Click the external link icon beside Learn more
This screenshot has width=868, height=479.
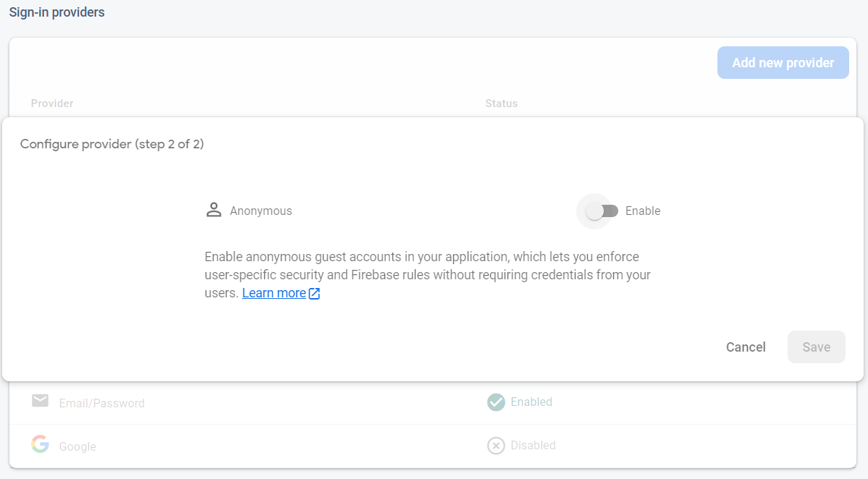coord(314,293)
